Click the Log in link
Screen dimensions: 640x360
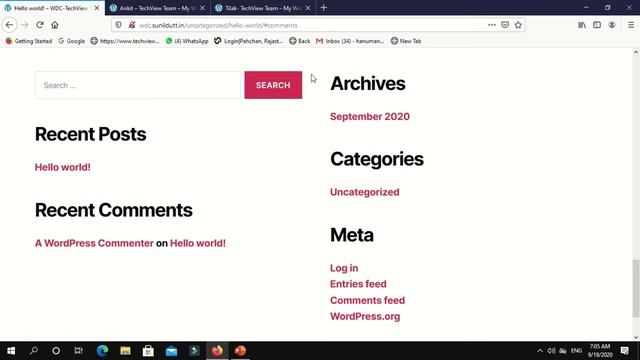click(344, 268)
